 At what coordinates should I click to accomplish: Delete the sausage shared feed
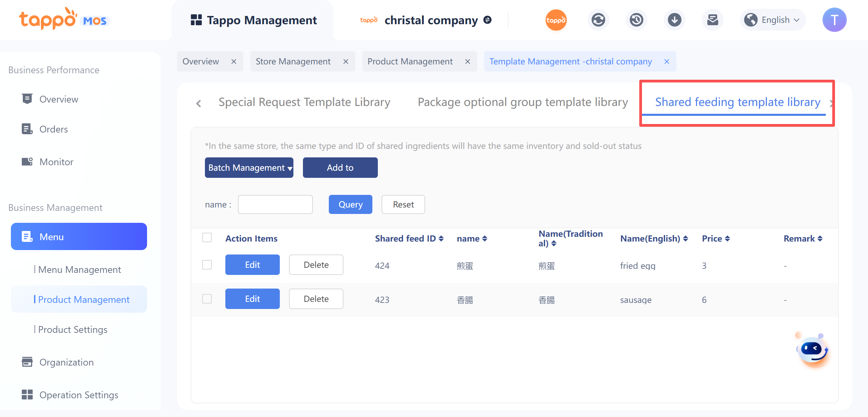coord(316,299)
